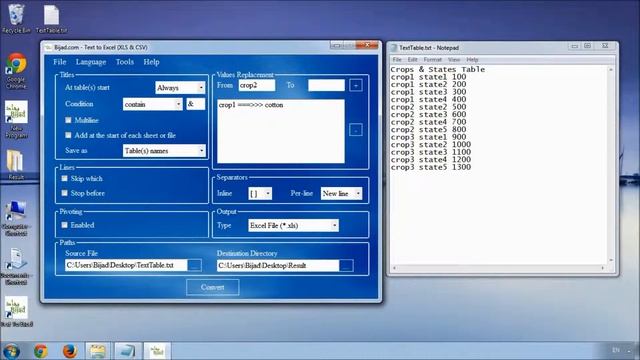Open Save as Table(s) names dropdown
Screen dimensions: 640x360
[x=164, y=151]
